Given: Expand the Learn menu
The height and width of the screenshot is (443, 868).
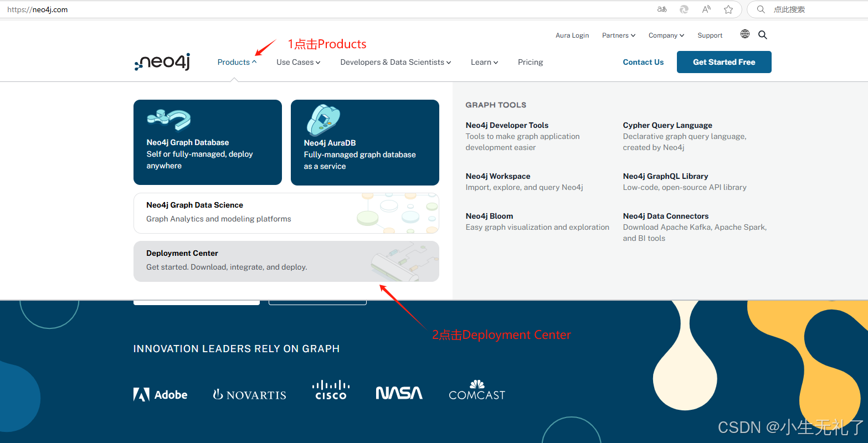Looking at the screenshot, I should click(x=485, y=62).
